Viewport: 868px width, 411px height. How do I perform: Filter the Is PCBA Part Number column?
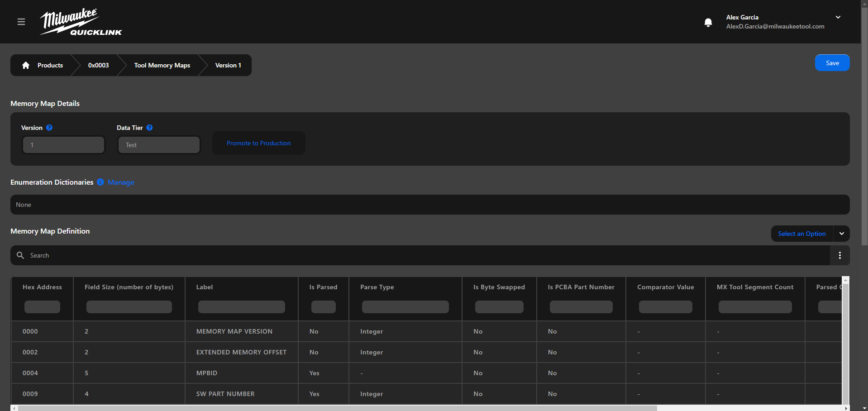(581, 307)
